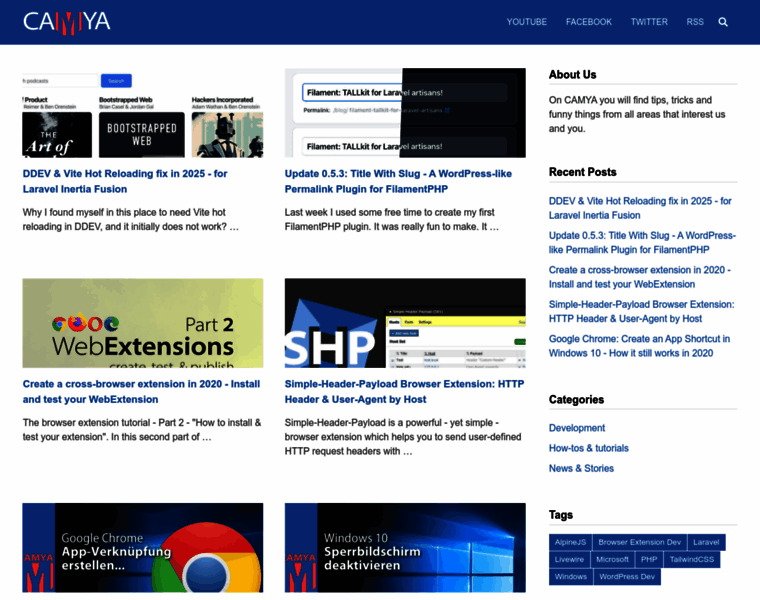
Task: Open the TWITTER nav link
Action: click(x=649, y=22)
